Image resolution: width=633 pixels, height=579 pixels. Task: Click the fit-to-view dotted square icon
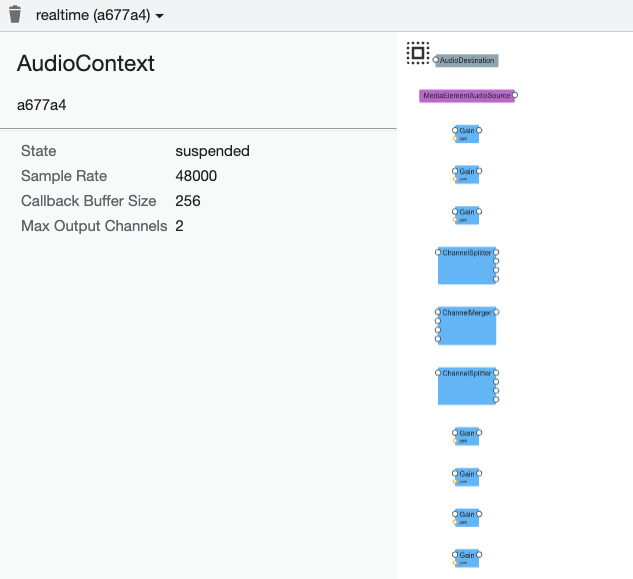click(417, 53)
